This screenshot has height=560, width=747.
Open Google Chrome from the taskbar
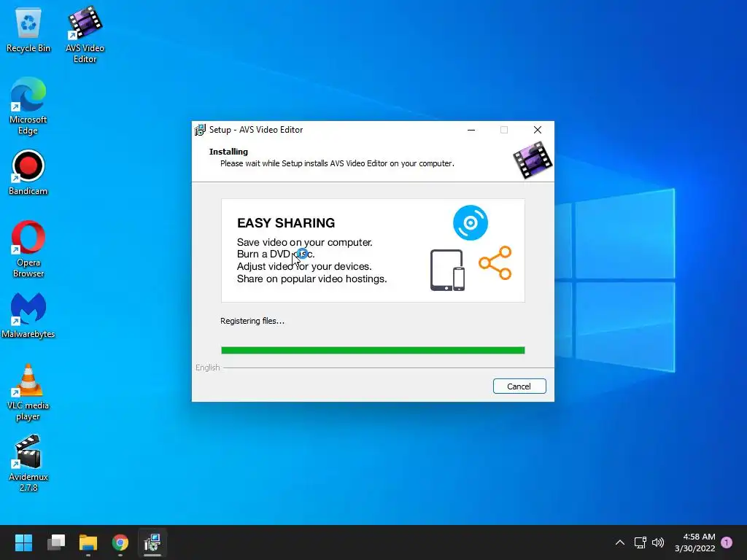tap(120, 542)
